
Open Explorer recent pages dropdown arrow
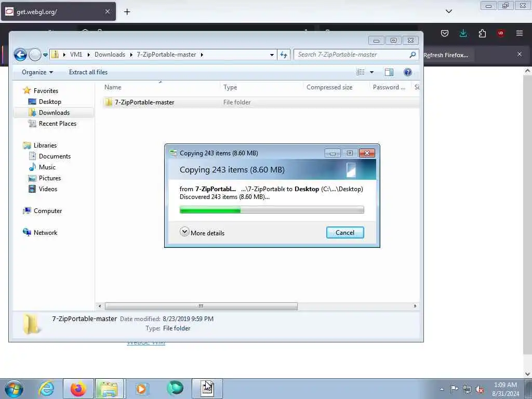[45, 55]
